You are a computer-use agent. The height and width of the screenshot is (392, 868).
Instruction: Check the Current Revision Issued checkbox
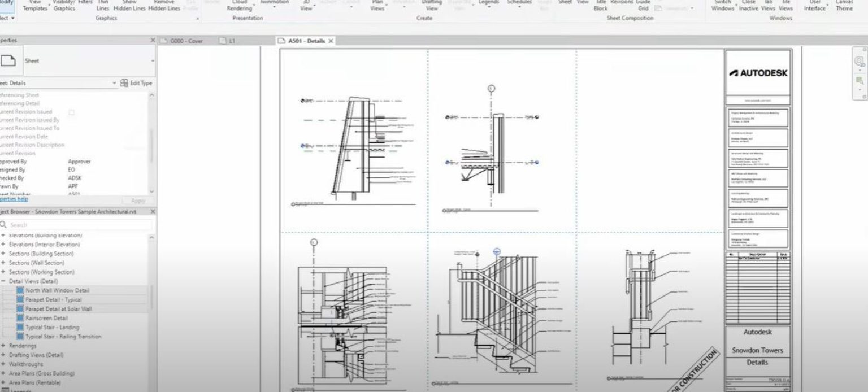71,111
